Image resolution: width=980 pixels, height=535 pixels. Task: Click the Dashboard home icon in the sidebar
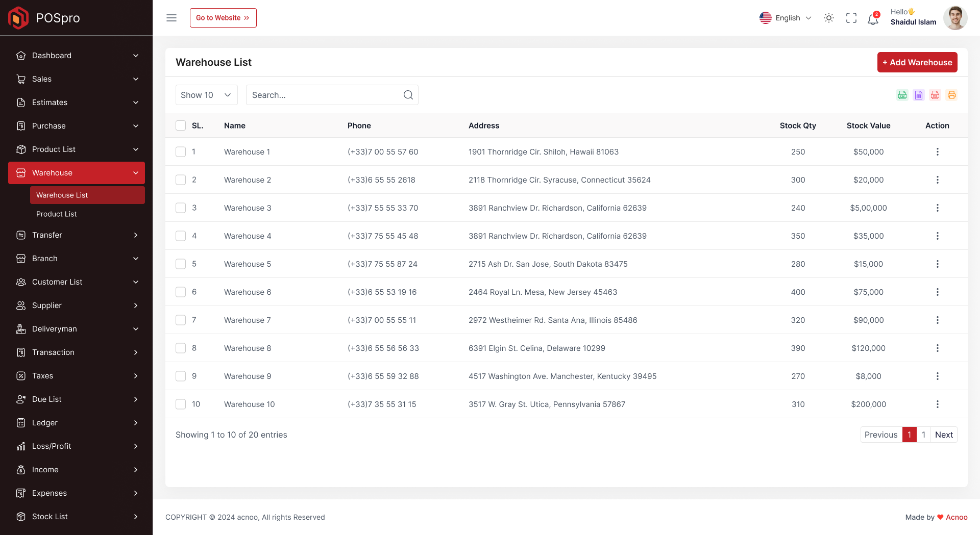point(21,56)
